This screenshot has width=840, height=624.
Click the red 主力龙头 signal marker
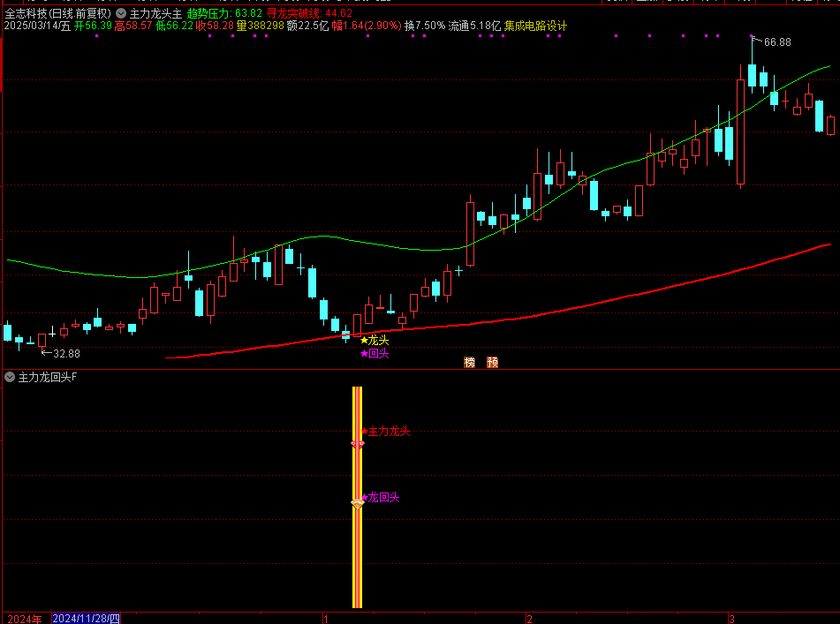(x=385, y=432)
